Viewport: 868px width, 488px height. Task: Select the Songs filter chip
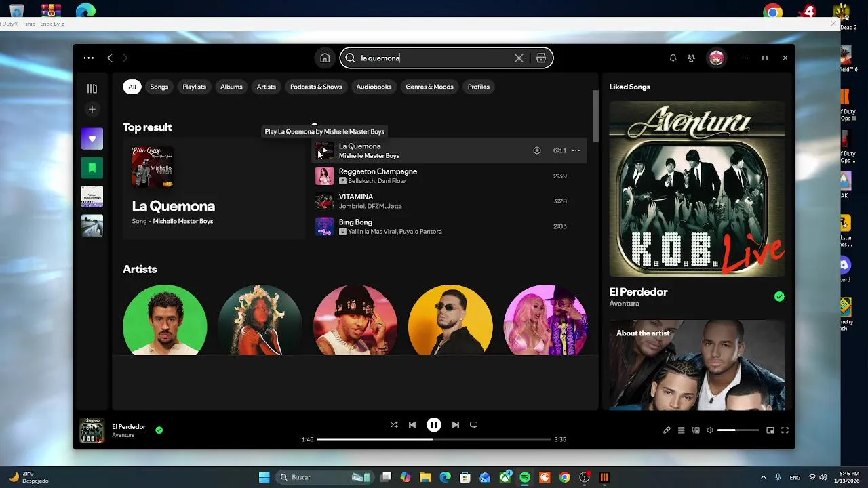pos(159,87)
